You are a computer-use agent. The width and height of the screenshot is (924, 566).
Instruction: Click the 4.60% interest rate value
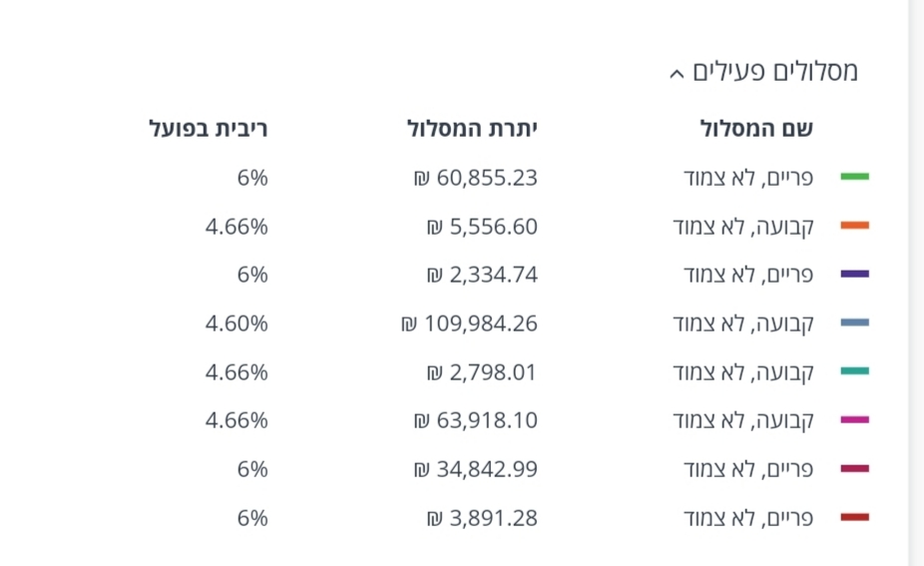coord(236,323)
